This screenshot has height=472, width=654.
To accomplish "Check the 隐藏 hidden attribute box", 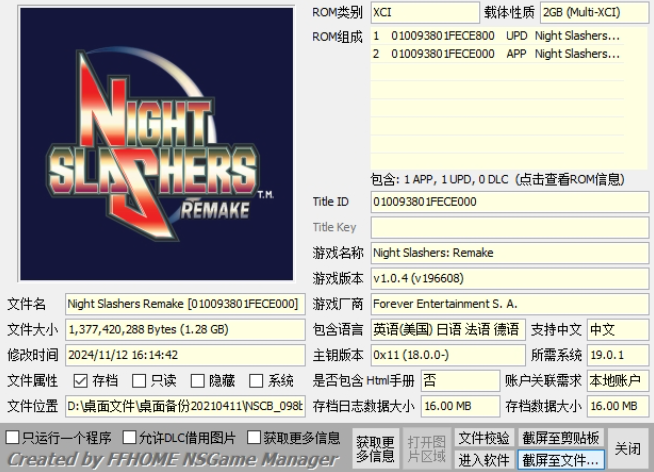I will 197,381.
